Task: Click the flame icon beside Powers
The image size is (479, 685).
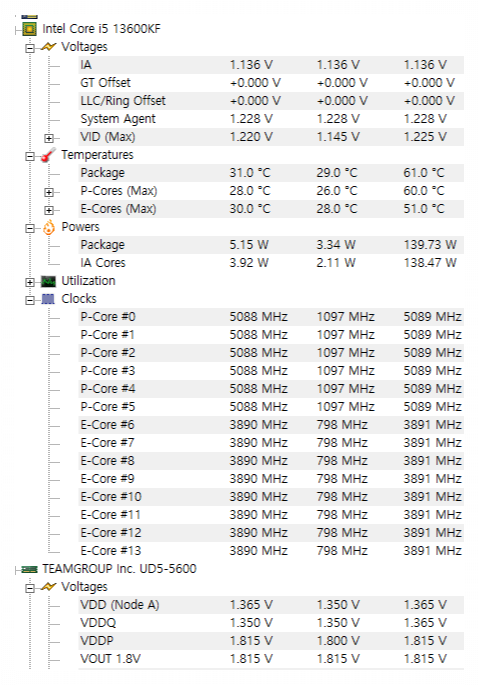Action: point(49,227)
